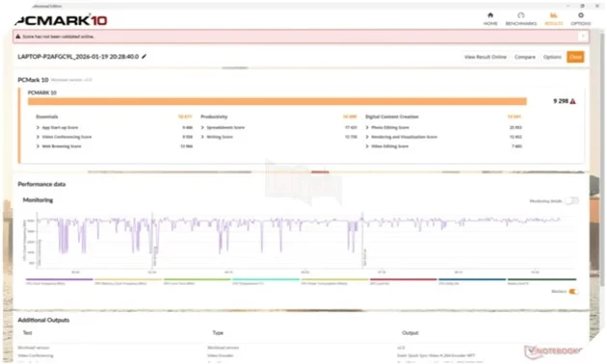The image size is (607, 364).
Task: Open the Home section icon
Action: [x=490, y=15]
